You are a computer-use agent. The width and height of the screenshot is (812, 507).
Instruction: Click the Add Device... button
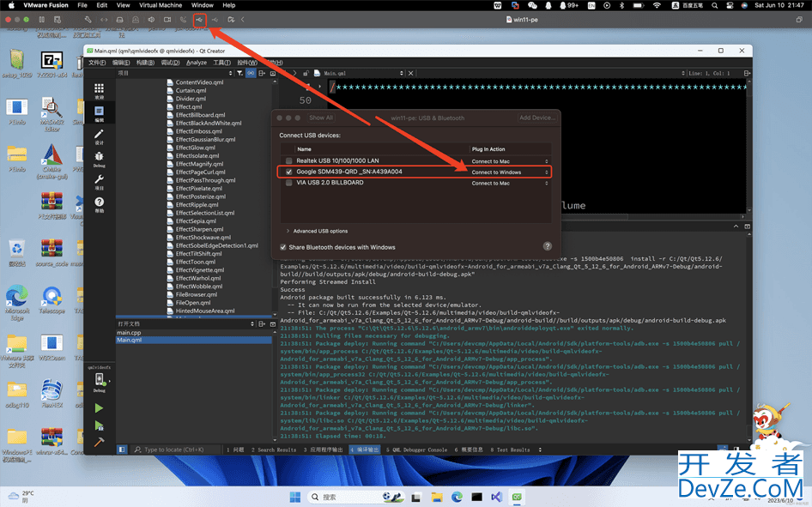pos(537,118)
